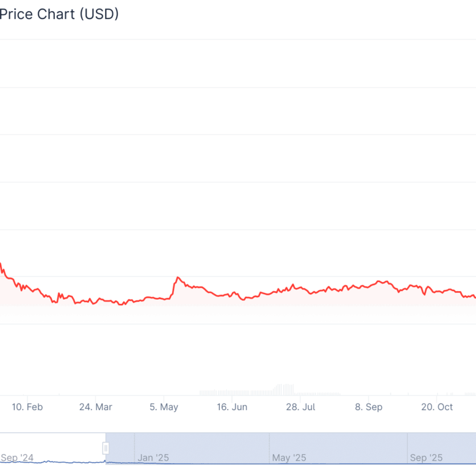The width and height of the screenshot is (476, 476).
Task: Click the May '25 label in navigator
Action: coord(289,457)
